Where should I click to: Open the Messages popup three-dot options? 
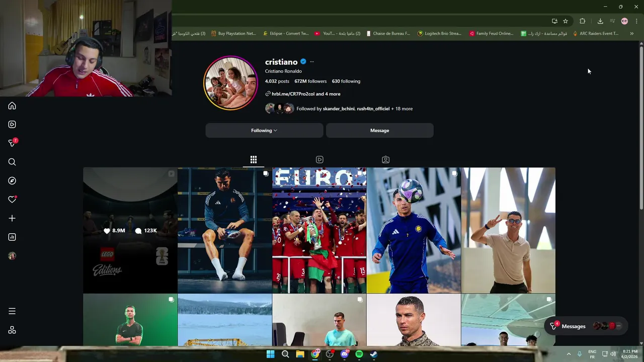[618, 326]
